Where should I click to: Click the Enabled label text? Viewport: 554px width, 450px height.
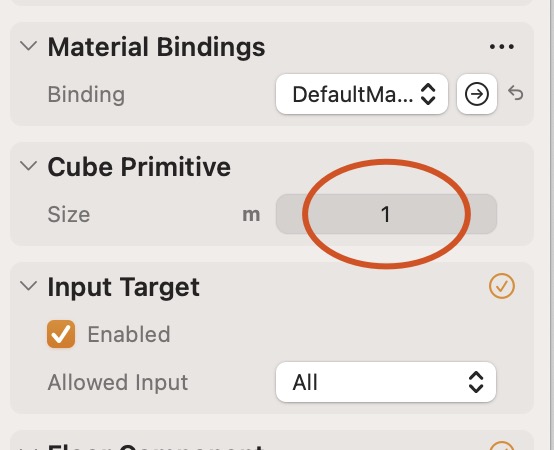(x=129, y=334)
